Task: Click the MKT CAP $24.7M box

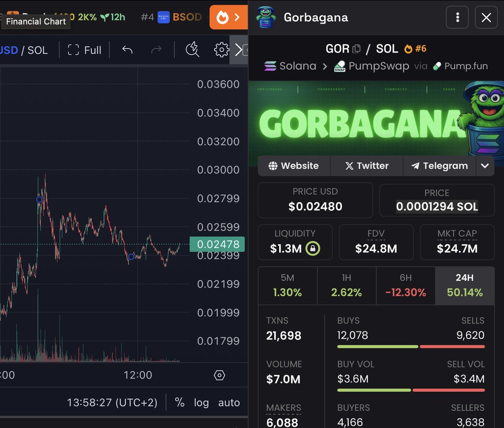Action: [457, 242]
